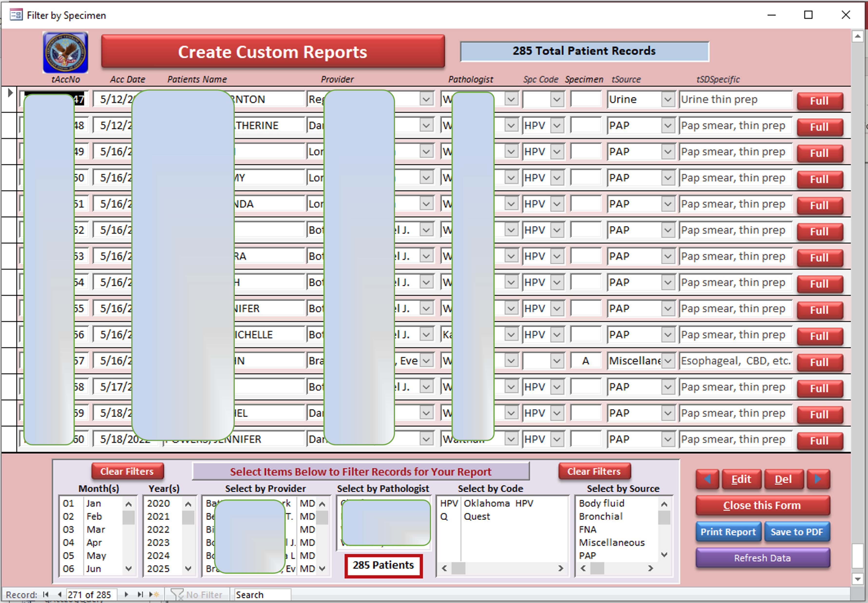Select Q Quest code entry
Viewport: 868px width, 603px height.
[x=502, y=517]
